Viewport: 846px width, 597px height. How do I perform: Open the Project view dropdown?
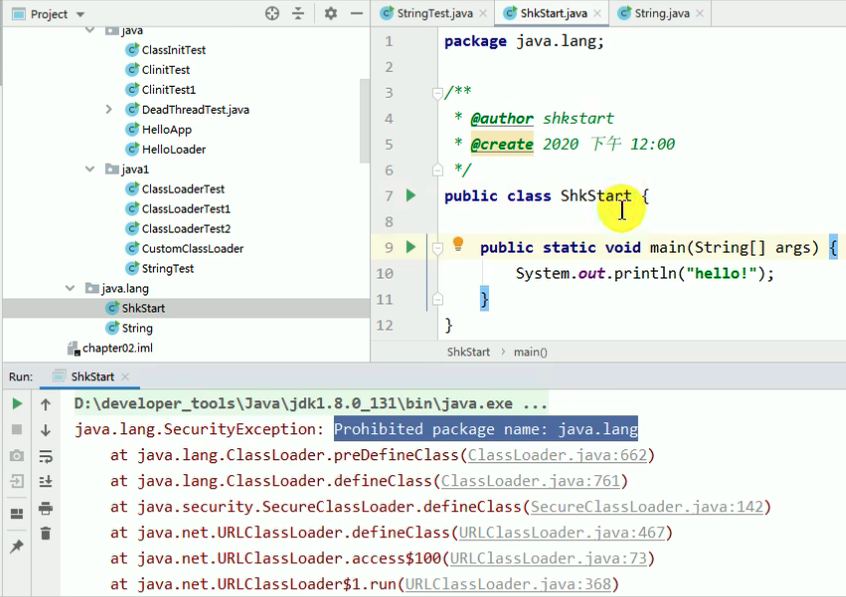[x=80, y=14]
